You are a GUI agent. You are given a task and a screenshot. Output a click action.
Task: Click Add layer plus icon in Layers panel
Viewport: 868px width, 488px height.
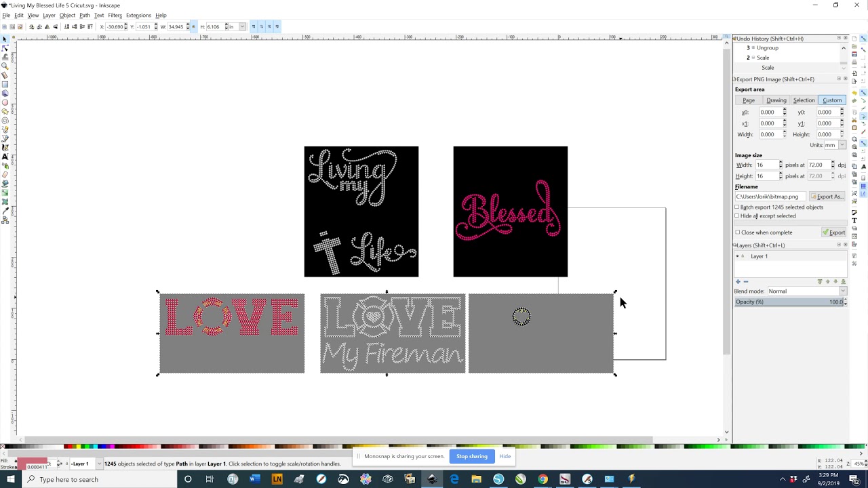tap(738, 281)
